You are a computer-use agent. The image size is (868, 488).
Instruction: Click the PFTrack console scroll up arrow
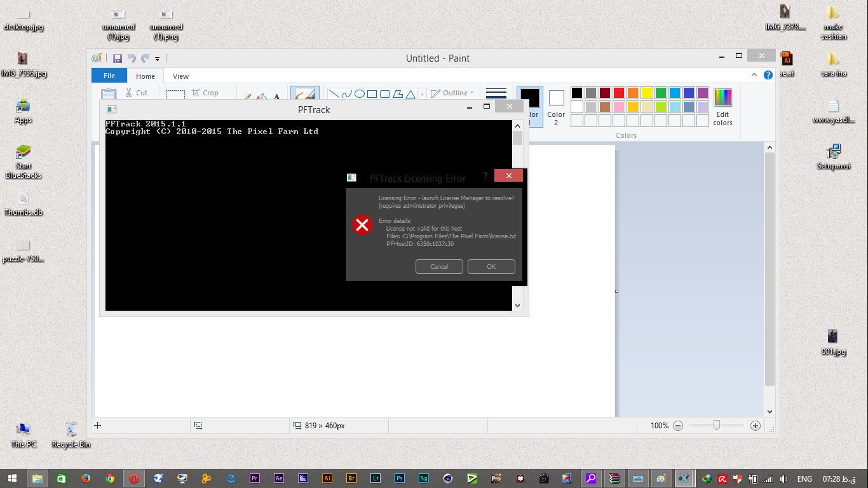(x=517, y=125)
